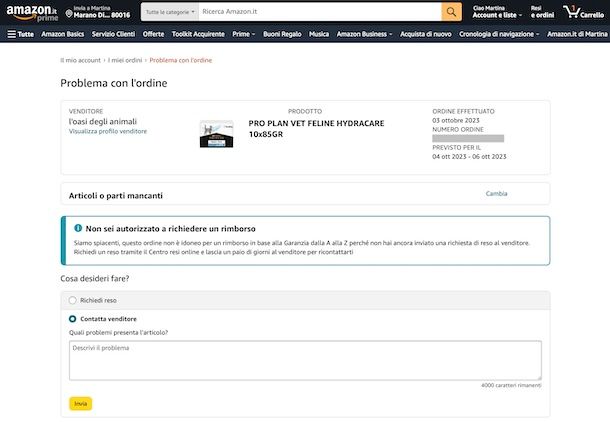Click the Articoli o parti mancanti heading
Viewport: 610px width, 422px height.
[x=116, y=196]
